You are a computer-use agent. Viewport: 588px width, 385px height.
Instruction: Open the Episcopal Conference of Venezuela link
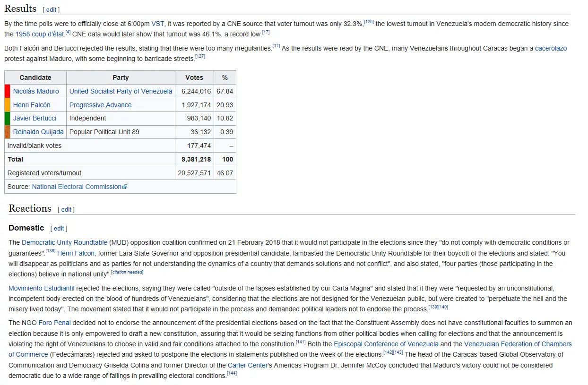[x=386, y=344]
